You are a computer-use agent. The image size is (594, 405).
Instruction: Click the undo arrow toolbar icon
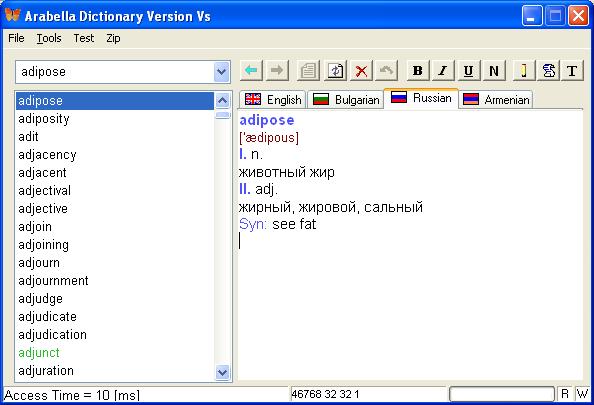386,70
